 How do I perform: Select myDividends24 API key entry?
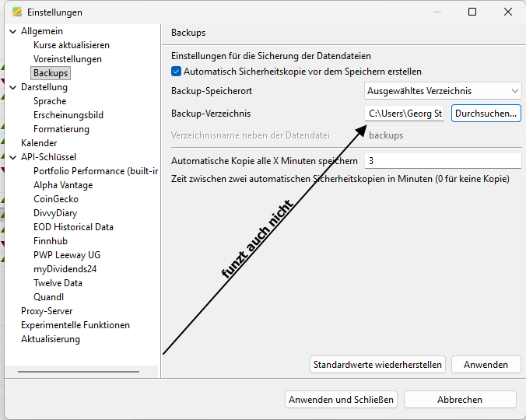(x=65, y=269)
